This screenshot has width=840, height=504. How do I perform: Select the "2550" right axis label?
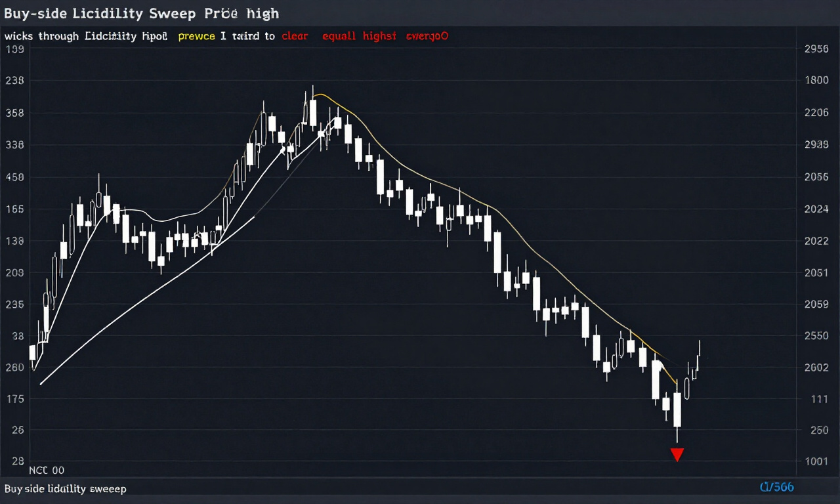coord(816,336)
